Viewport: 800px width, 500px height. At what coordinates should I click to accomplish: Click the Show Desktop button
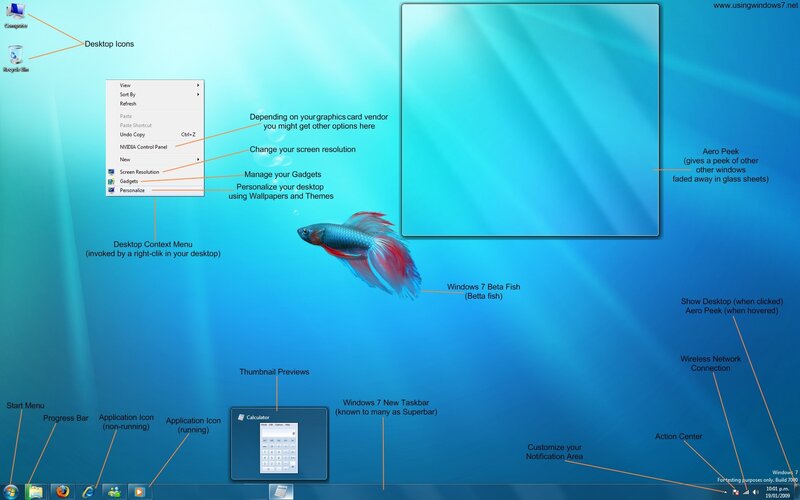pyautogui.click(x=797, y=492)
